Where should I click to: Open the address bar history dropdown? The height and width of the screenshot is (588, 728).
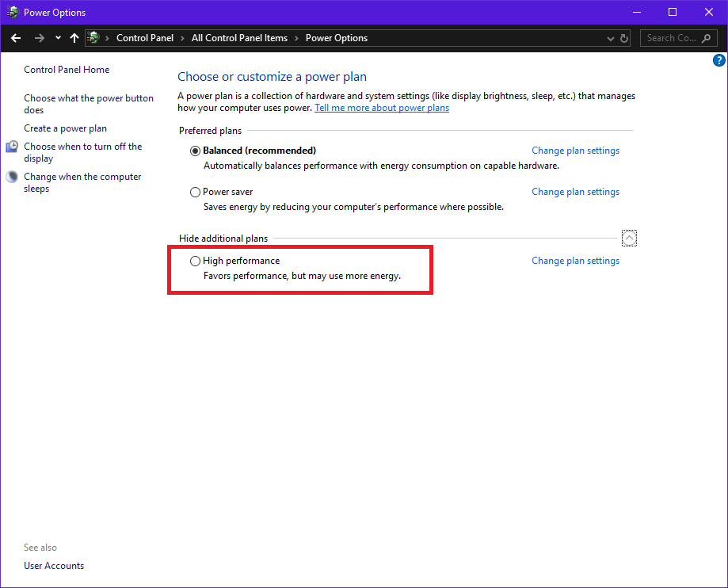coord(610,38)
